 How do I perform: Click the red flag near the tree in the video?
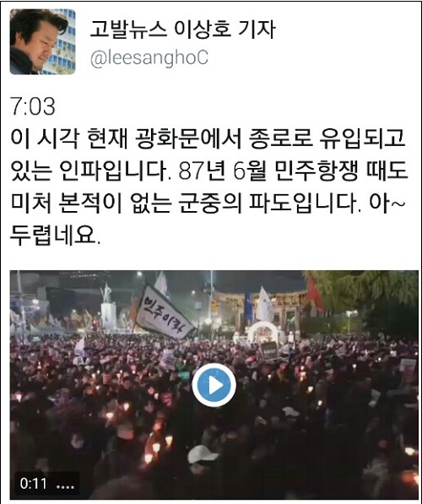tap(314, 294)
